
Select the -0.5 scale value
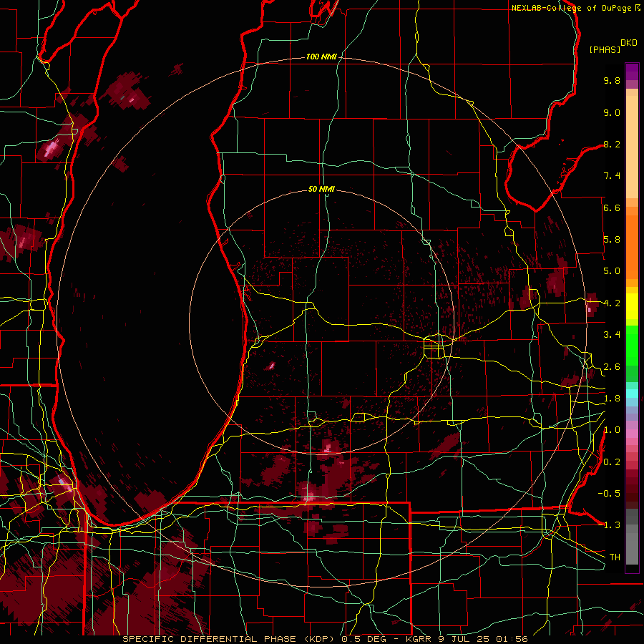point(609,494)
